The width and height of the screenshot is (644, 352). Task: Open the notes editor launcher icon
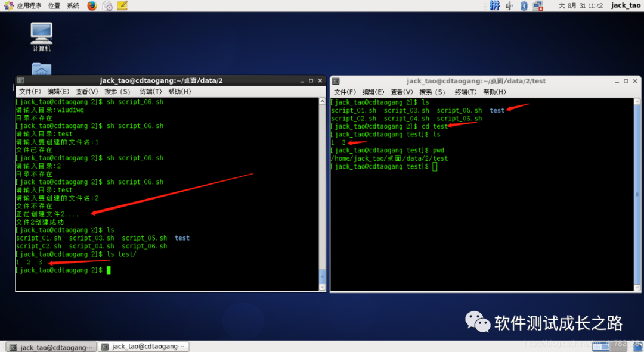click(122, 5)
